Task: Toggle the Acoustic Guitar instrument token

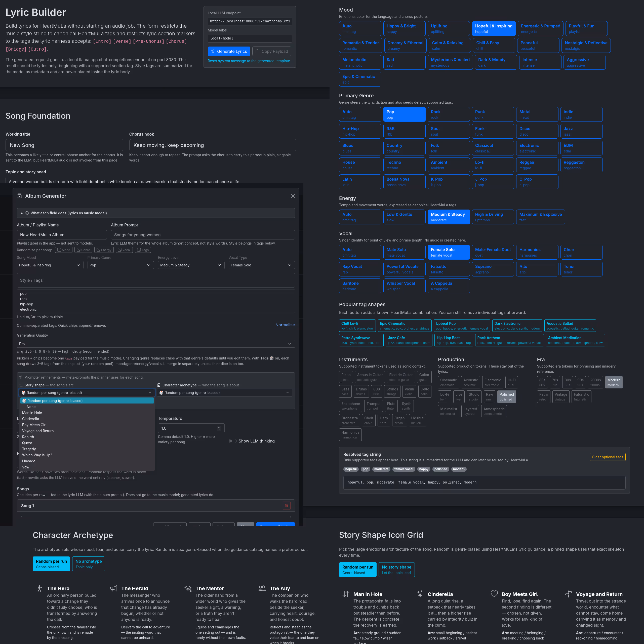Action: [370, 377]
